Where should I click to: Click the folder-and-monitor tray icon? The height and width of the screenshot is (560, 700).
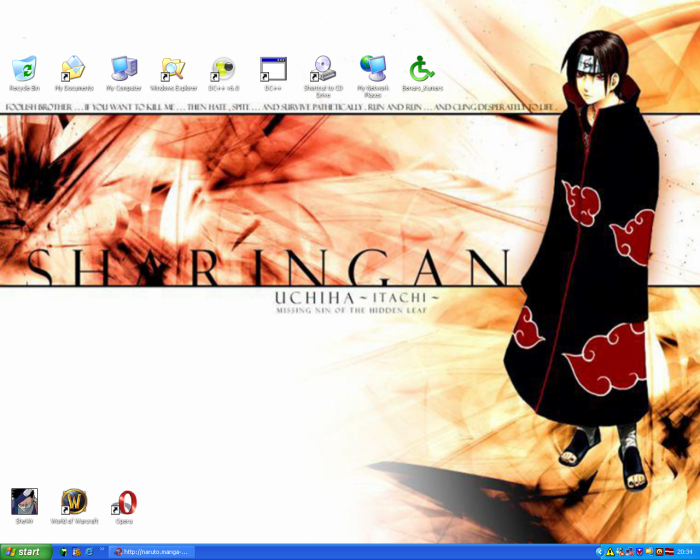click(x=650, y=552)
